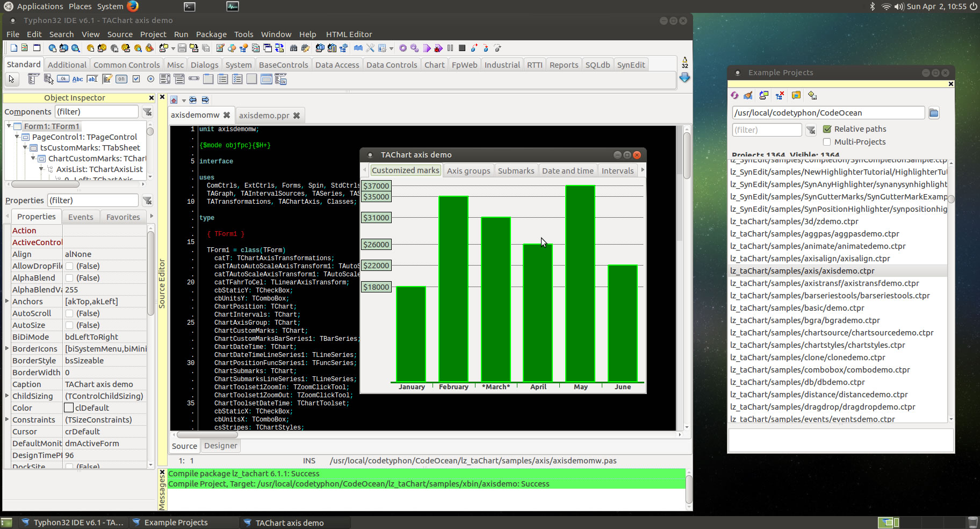The image size is (980, 529).
Task: Collapse the ChartCustomMarks tree node
Action: [33, 158]
